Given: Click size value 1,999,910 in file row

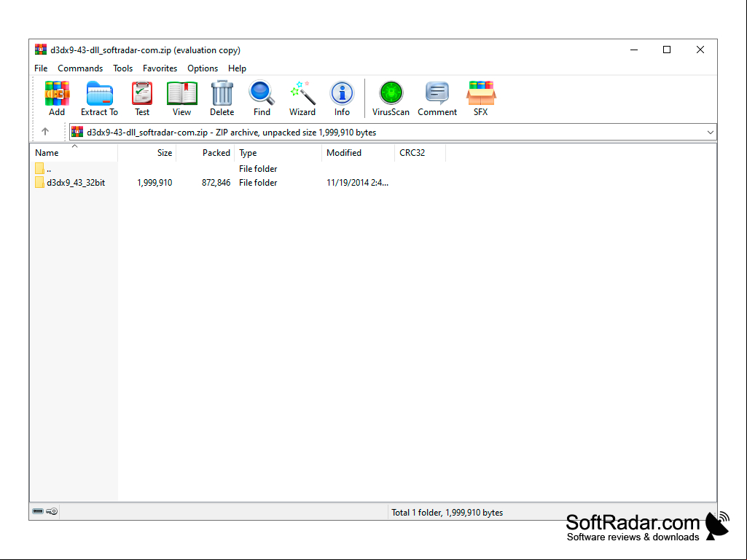Looking at the screenshot, I should click(x=155, y=182).
